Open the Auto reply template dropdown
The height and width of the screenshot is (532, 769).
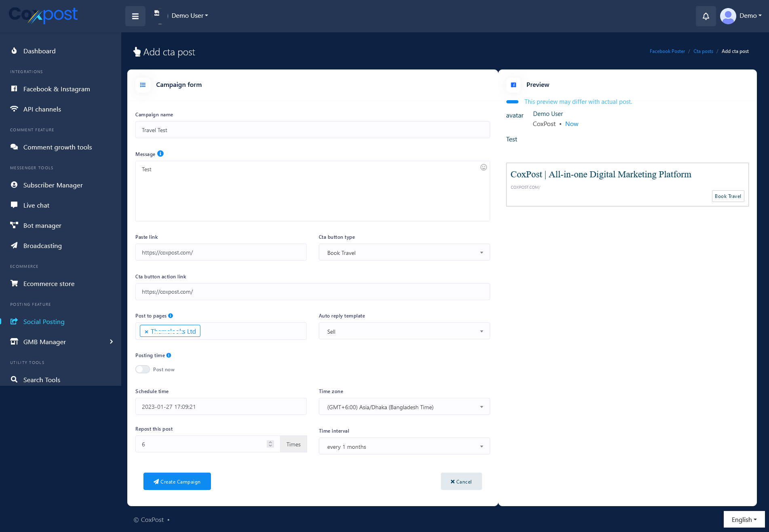(x=404, y=331)
